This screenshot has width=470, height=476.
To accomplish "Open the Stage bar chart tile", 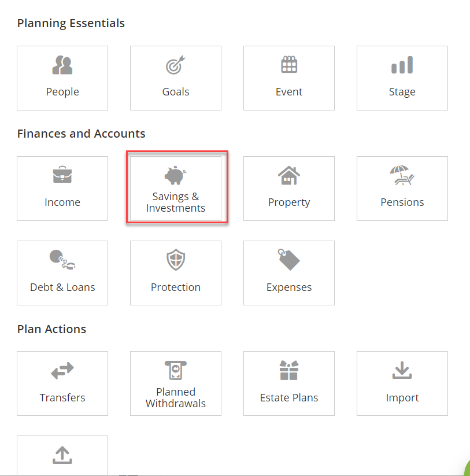I will 402,78.
